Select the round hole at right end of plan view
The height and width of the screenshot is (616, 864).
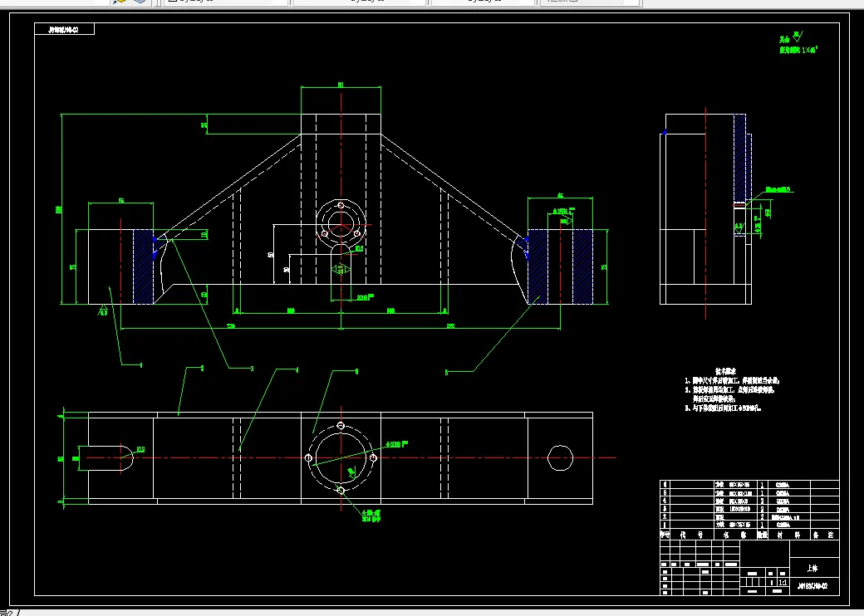tap(561, 458)
